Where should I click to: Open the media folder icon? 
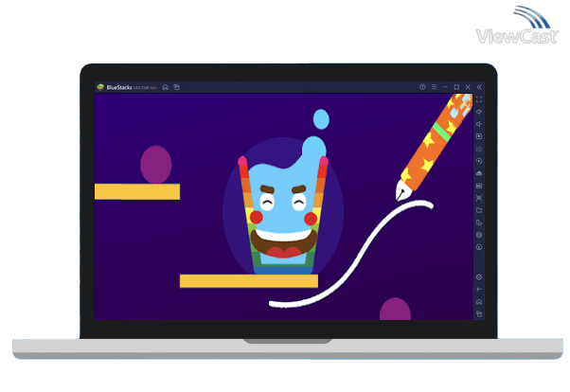click(479, 210)
